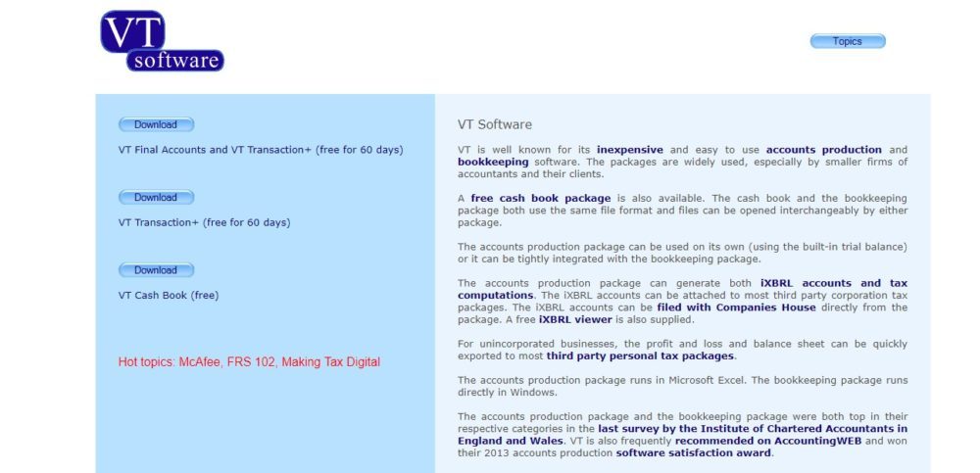Open the 'software satisfaction award' link
Viewport: 980px width, 473px height.
[694, 452]
